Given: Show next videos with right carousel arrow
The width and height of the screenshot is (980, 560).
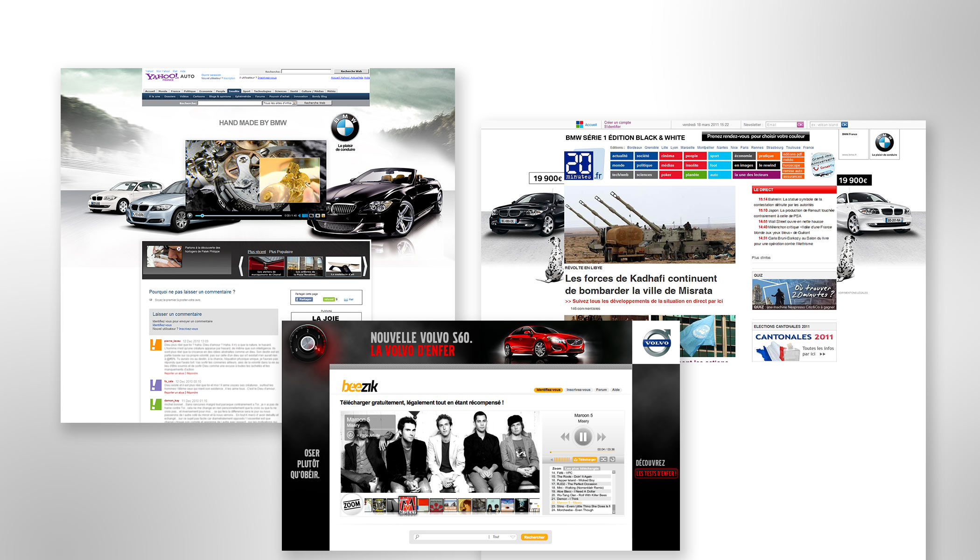Looking at the screenshot, I should (x=365, y=266).
